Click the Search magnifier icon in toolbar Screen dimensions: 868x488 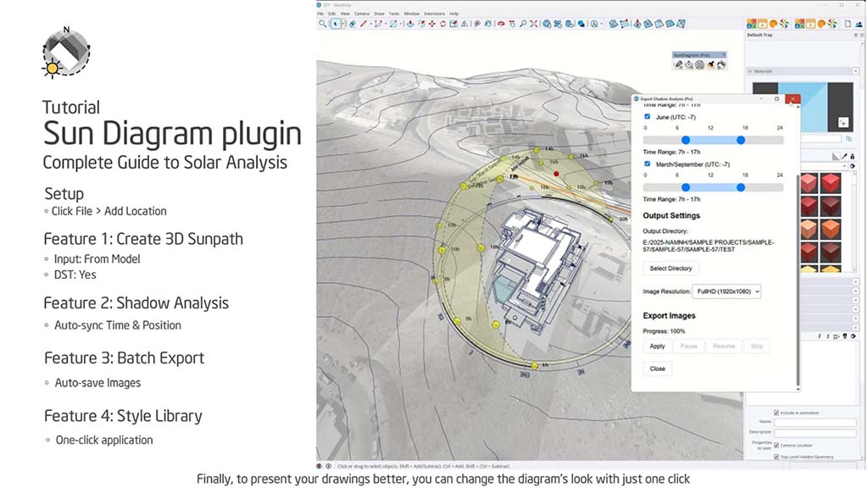click(323, 24)
